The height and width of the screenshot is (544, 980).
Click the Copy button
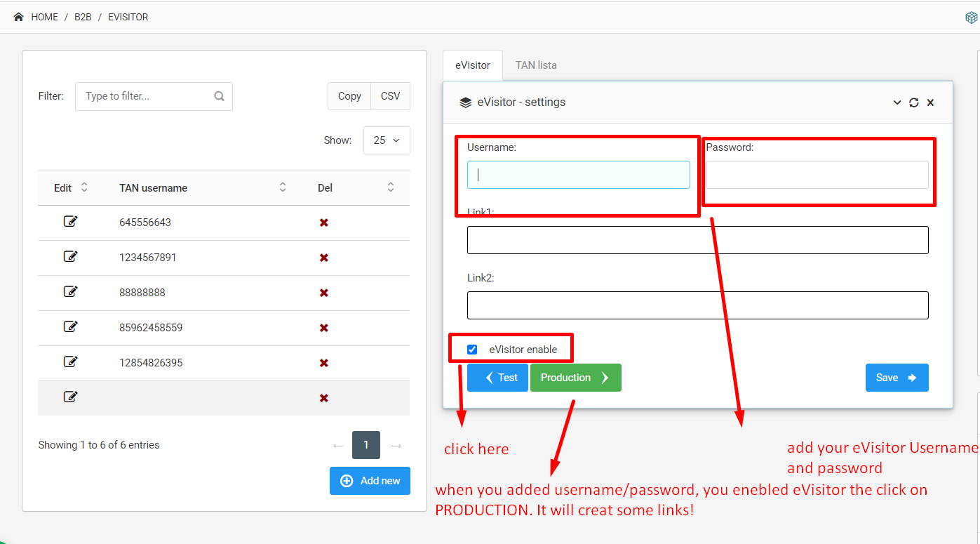coord(349,96)
